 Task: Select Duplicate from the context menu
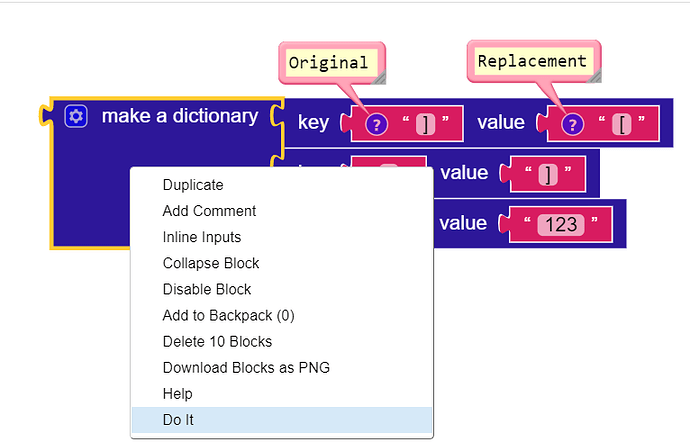coord(193,185)
